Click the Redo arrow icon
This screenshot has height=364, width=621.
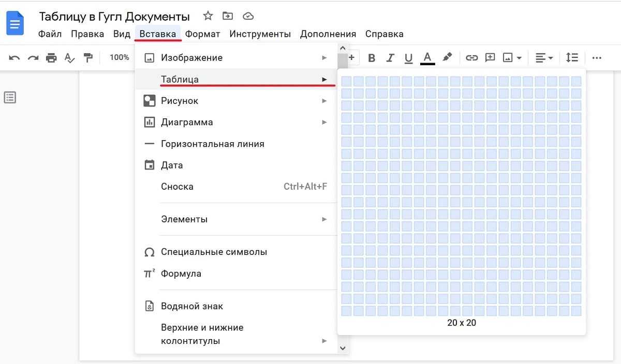[33, 58]
